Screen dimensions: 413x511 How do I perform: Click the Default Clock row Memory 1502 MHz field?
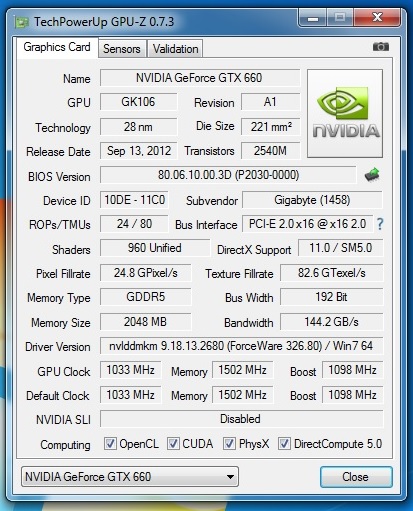coord(242,395)
